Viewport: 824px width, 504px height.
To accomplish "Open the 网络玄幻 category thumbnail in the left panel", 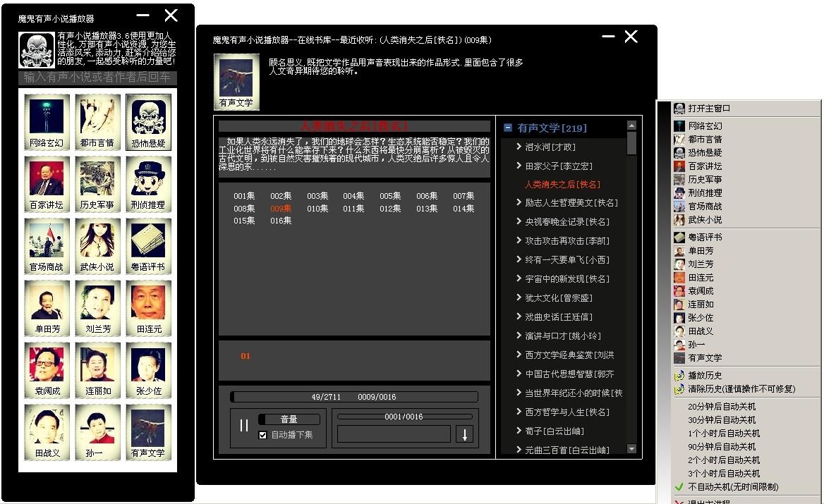I will click(47, 123).
